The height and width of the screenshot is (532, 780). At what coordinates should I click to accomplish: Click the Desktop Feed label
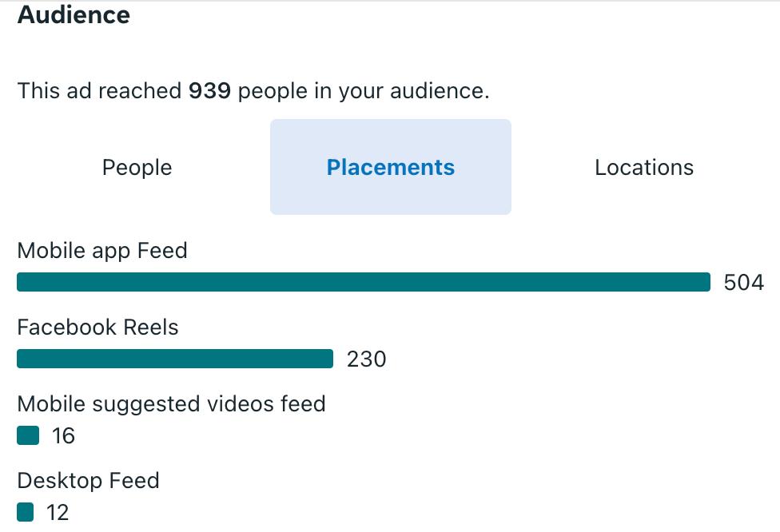(88, 481)
